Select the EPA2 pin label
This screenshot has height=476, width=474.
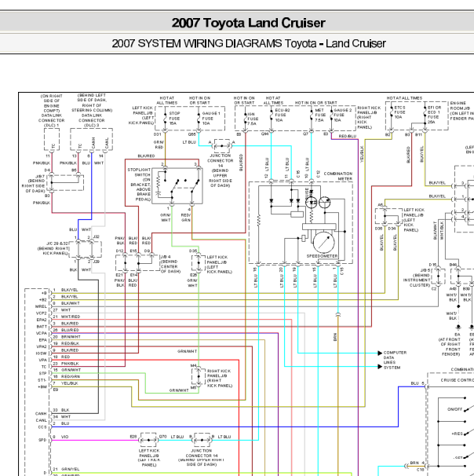pyautogui.click(x=42, y=320)
